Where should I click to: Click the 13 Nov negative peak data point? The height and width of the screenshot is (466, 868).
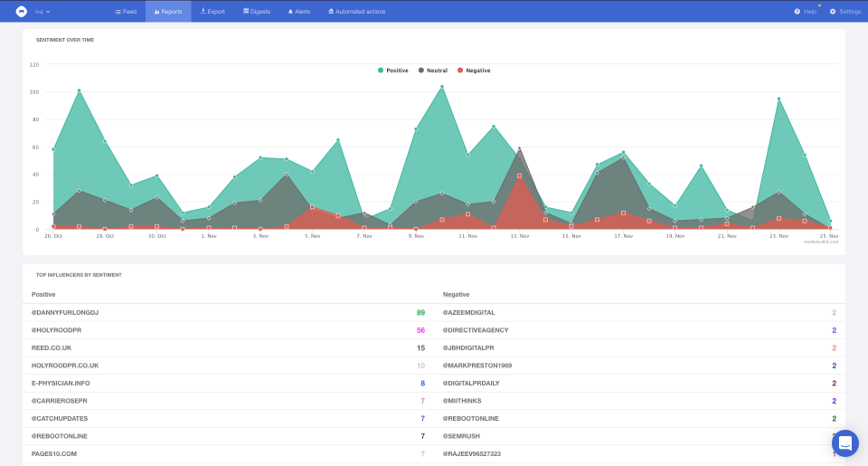coord(519,176)
